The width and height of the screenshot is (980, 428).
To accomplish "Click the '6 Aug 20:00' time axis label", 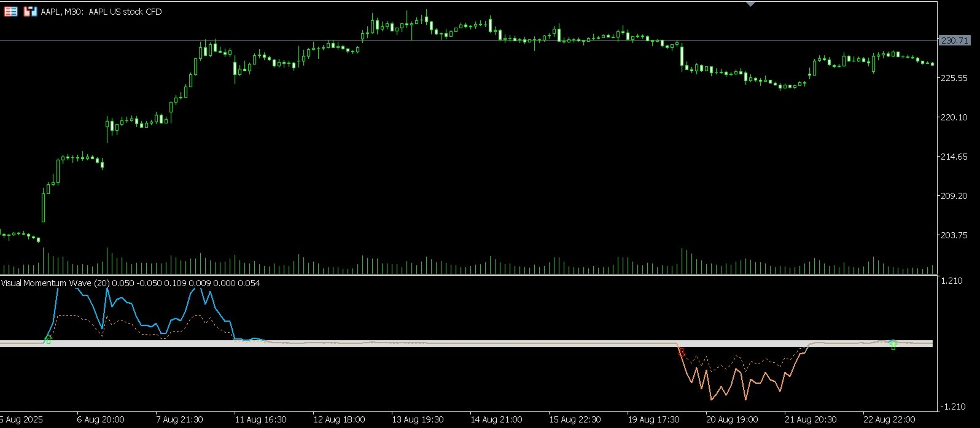I will (x=101, y=420).
